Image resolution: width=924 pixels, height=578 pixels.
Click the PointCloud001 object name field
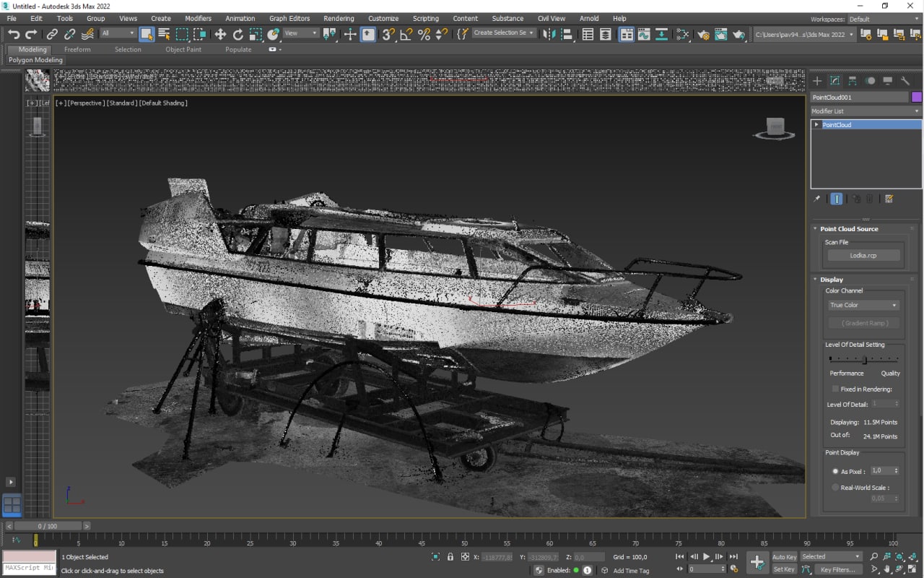pyautogui.click(x=858, y=97)
